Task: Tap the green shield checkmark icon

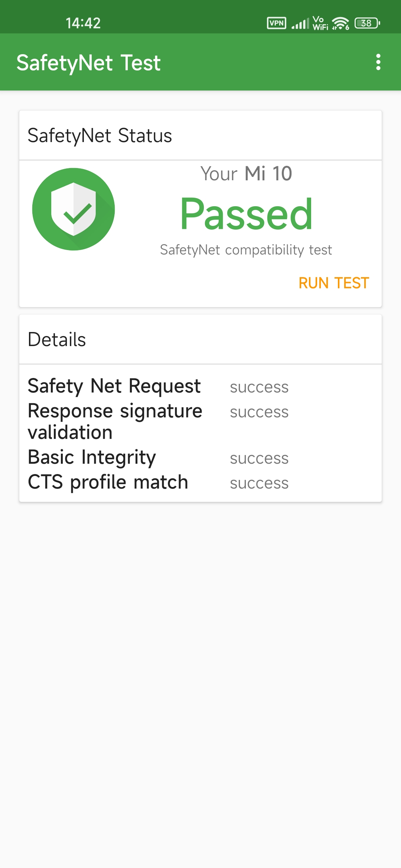Action: [x=74, y=209]
